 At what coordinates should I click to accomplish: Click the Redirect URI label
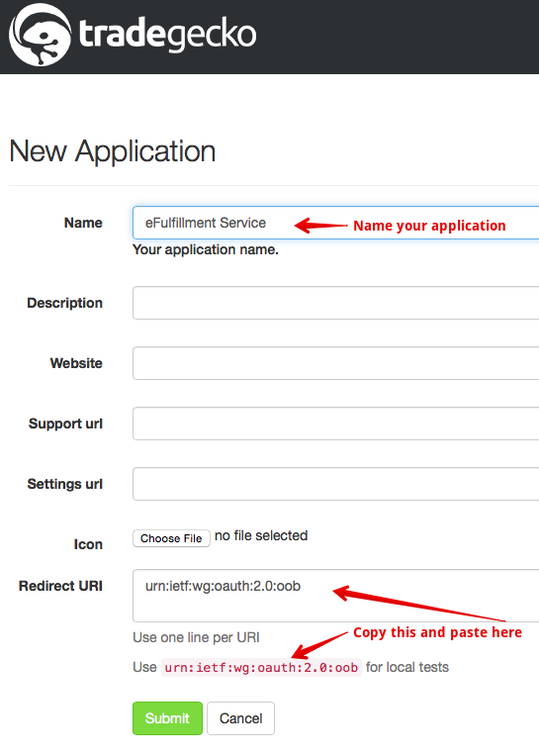(x=60, y=586)
